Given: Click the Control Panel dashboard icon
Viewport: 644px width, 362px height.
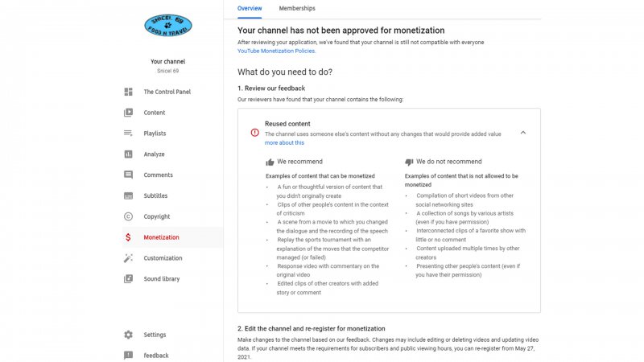Looking at the screenshot, I should [x=128, y=92].
